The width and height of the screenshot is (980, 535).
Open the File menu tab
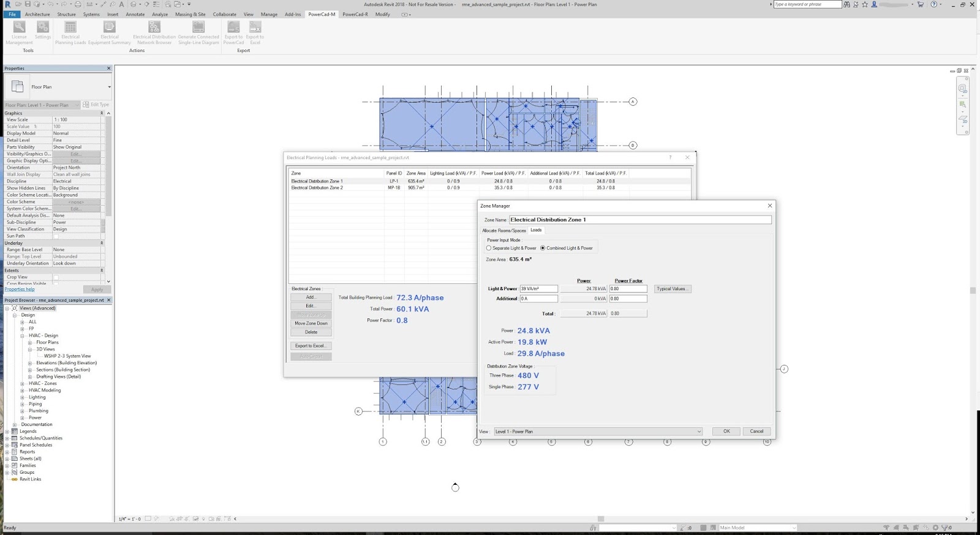click(12, 14)
